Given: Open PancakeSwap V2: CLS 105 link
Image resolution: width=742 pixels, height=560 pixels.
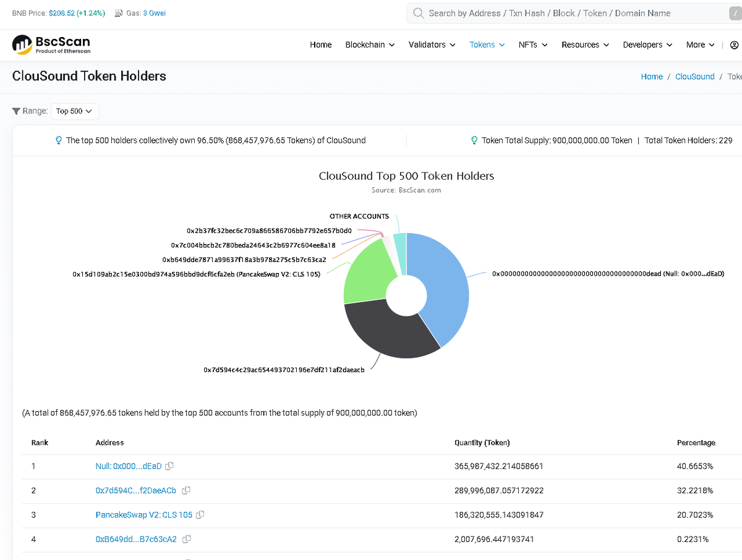Looking at the screenshot, I should point(144,515).
